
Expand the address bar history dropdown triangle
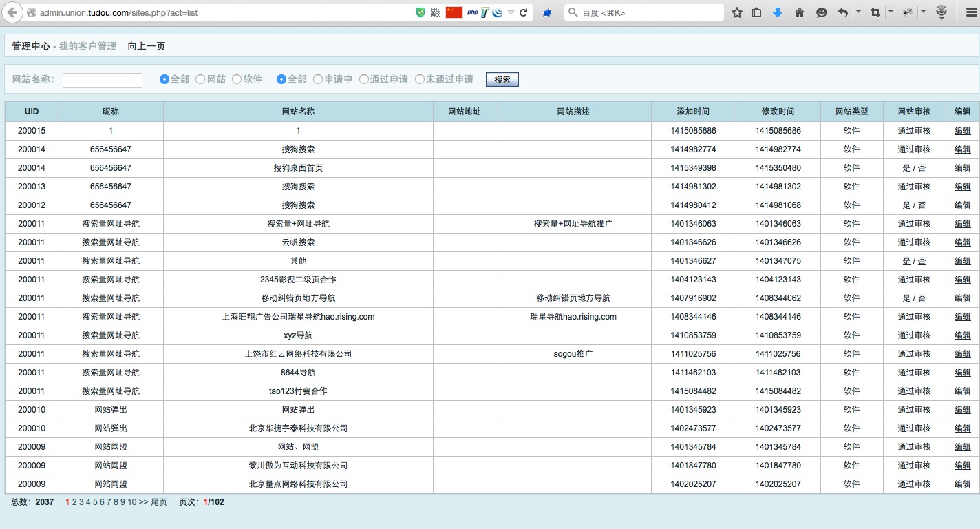pyautogui.click(x=511, y=12)
